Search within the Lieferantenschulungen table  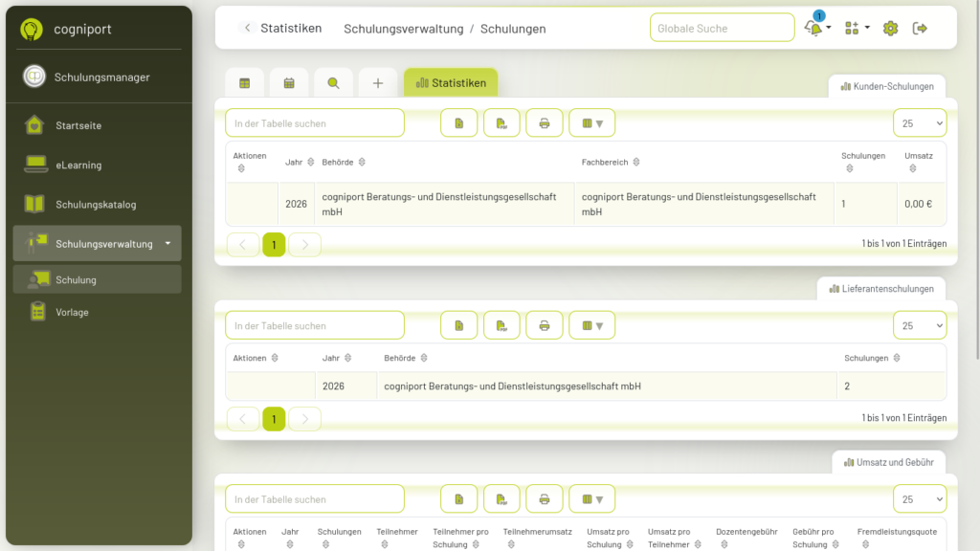coord(315,325)
